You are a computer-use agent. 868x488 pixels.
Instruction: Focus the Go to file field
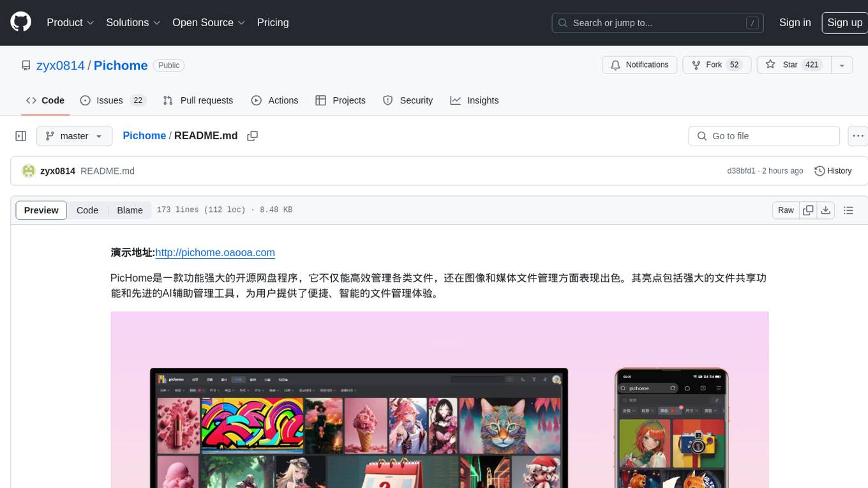(764, 136)
